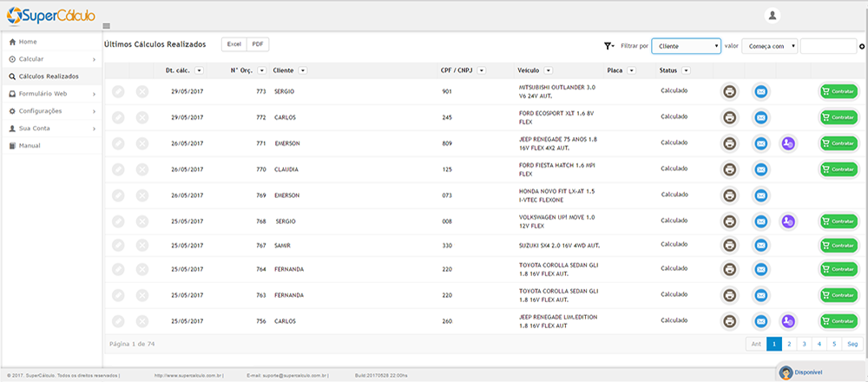This screenshot has height=382, width=868.
Task: Export table with PDF button
Action: pyautogui.click(x=258, y=44)
